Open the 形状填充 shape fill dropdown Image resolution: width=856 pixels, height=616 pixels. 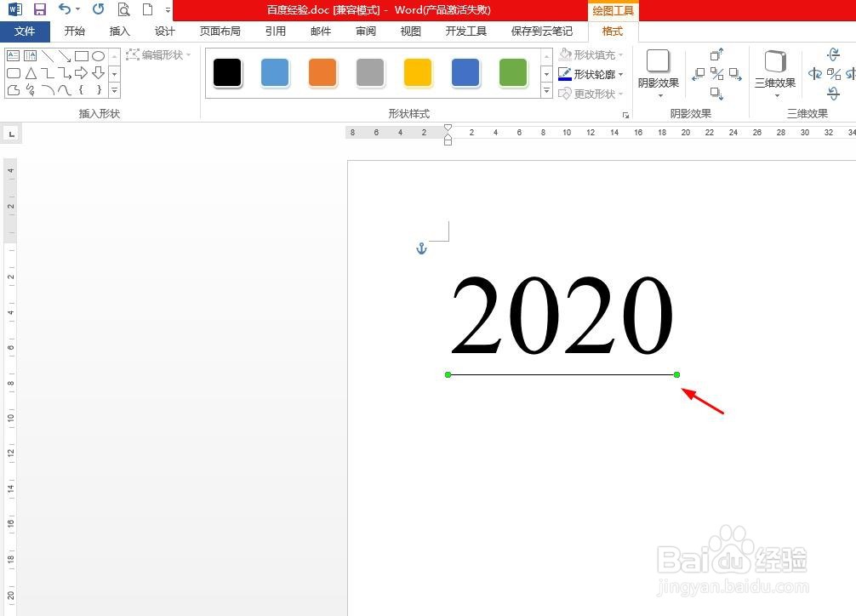point(591,54)
